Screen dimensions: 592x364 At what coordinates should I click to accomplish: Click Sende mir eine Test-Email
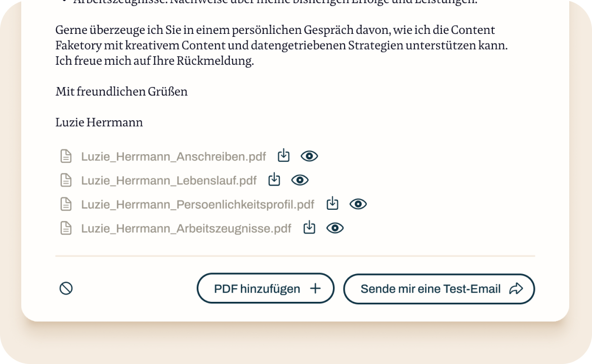click(439, 289)
